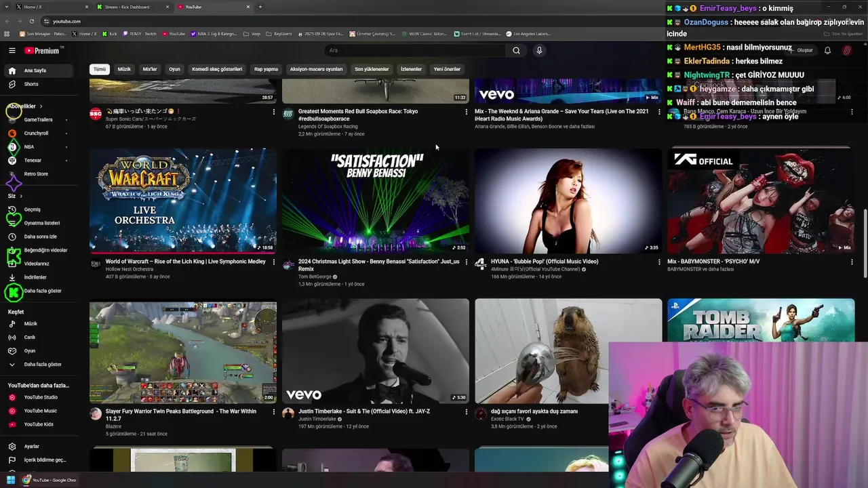Viewport: 868px width, 488px height.
Task: Select the Son yüklenenler chip
Action: pos(372,69)
